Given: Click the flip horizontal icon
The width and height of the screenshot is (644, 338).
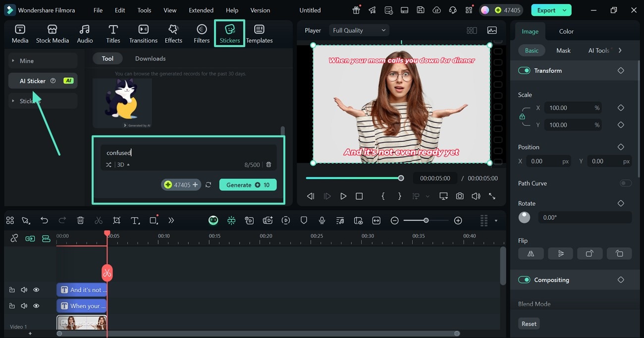Looking at the screenshot, I should tap(531, 253).
